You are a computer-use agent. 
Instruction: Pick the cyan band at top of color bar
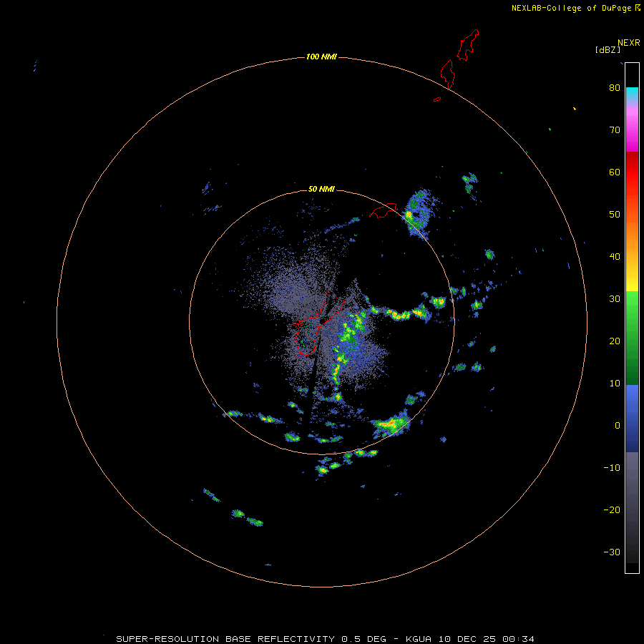point(632,92)
